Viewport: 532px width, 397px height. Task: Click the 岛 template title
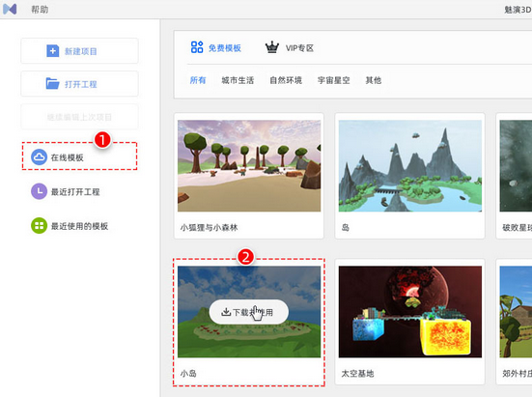tap(346, 227)
